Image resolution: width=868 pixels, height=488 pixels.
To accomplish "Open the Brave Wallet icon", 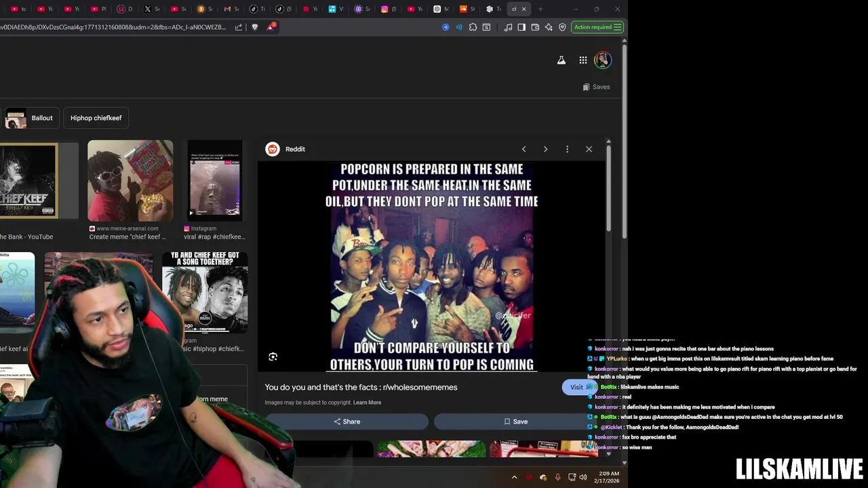I will coord(535,27).
